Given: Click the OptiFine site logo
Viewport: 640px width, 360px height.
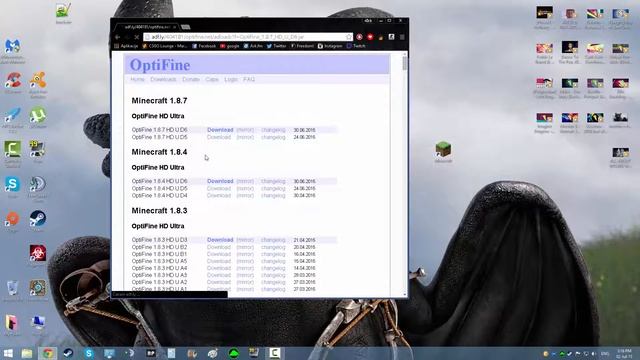Looking at the screenshot, I should click(x=160, y=65).
